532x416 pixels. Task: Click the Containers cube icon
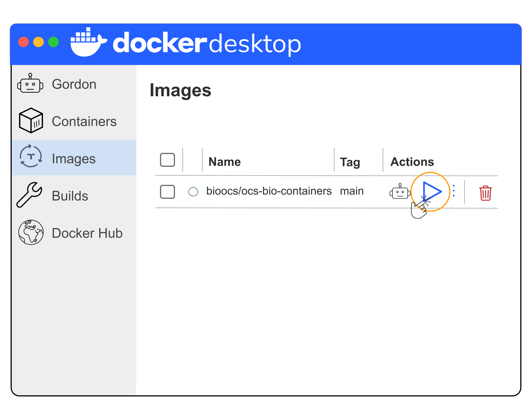pyautogui.click(x=31, y=121)
